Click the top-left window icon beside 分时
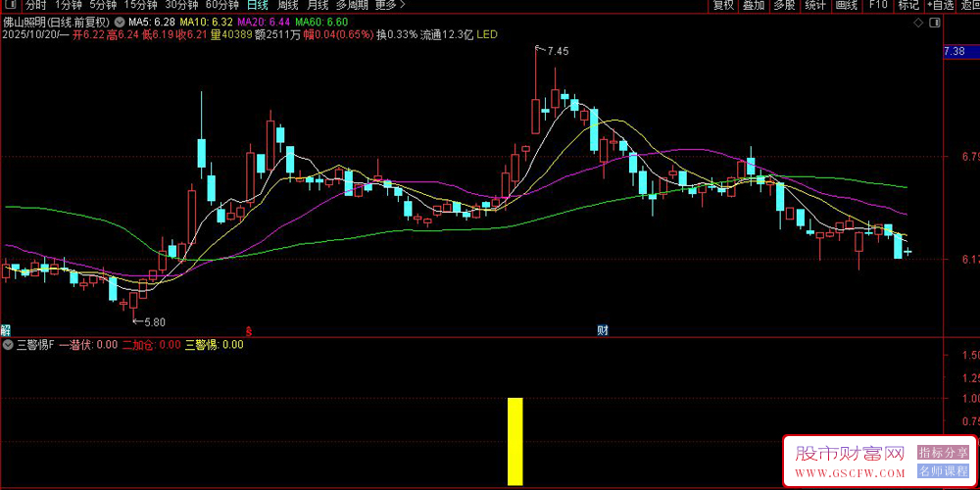980x490 pixels. [9, 5]
